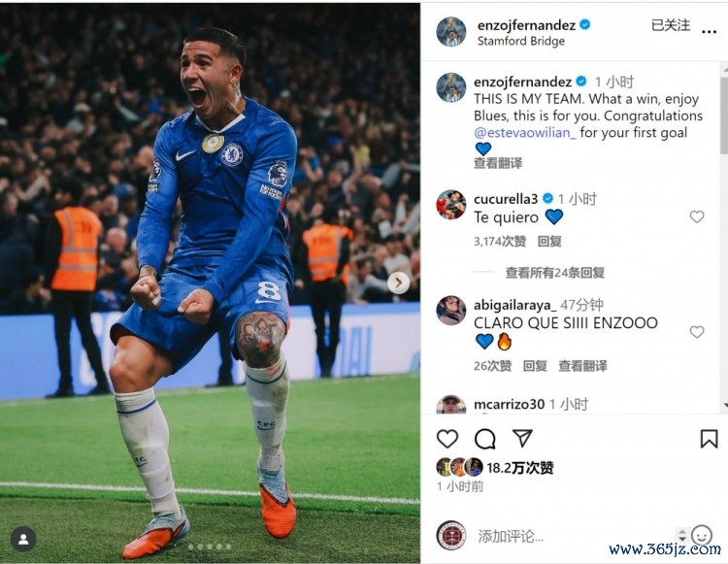The width and height of the screenshot is (728, 564).
Task: Go to next photo with the arrow
Action: [x=398, y=282]
